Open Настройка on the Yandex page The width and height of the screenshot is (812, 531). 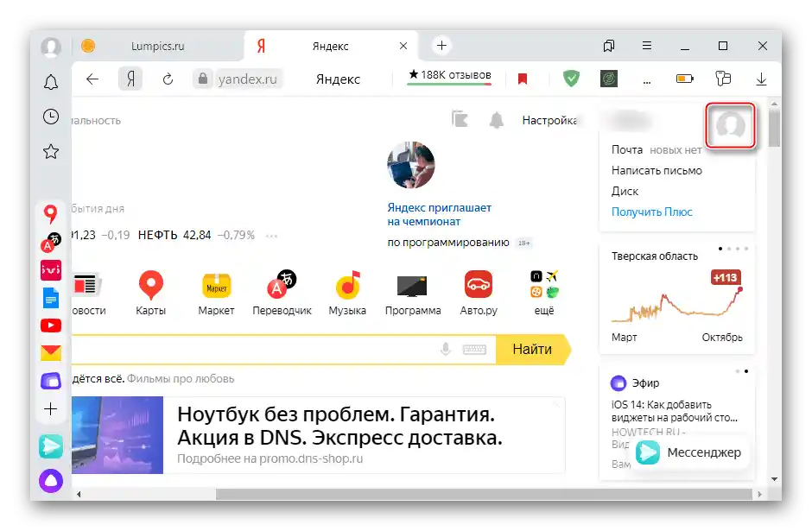[x=550, y=121]
